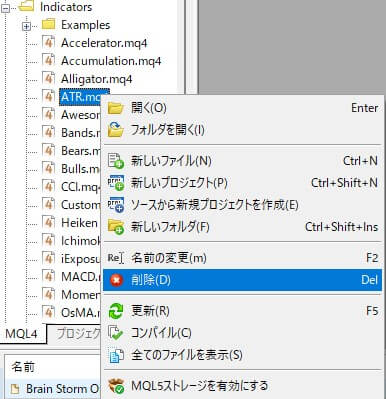The width and height of the screenshot is (386, 399).
Task: Choose 更新(R) refresh entry
Action: coord(242,311)
